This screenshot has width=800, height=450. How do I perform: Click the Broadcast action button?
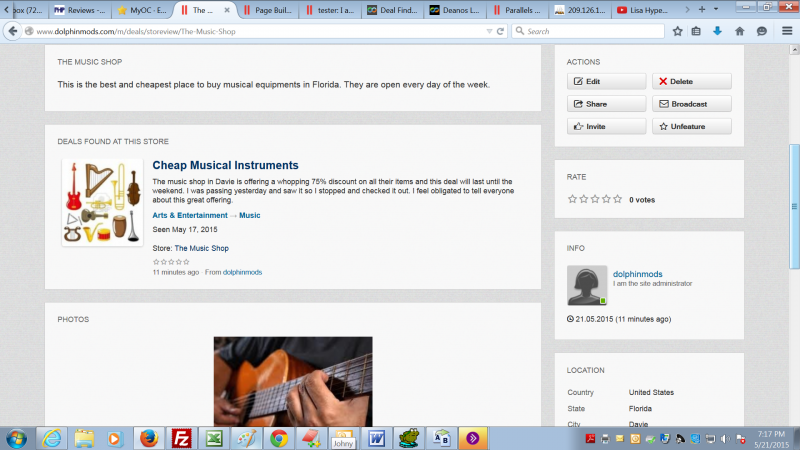point(691,104)
